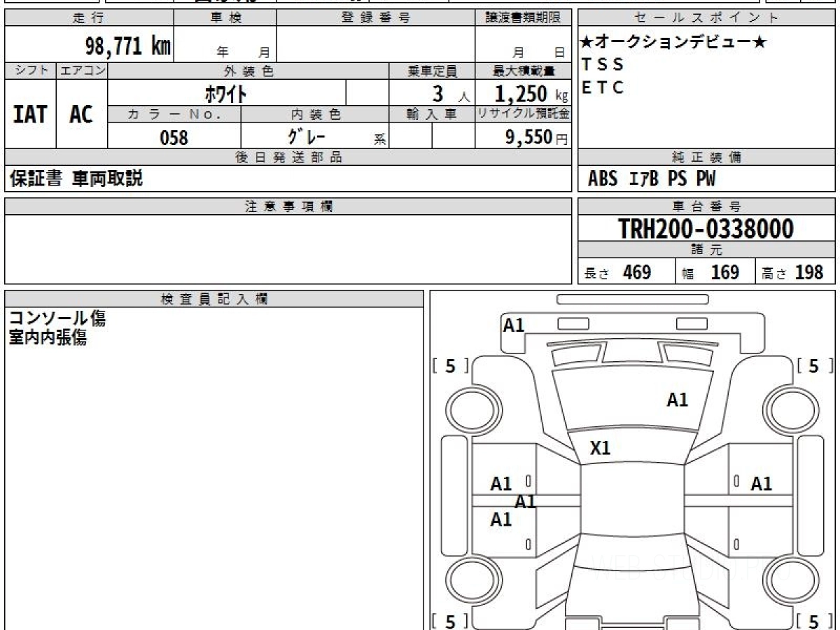Screen dimensions: 840x630
Task: Click the ETC sales point
Action: click(x=603, y=88)
